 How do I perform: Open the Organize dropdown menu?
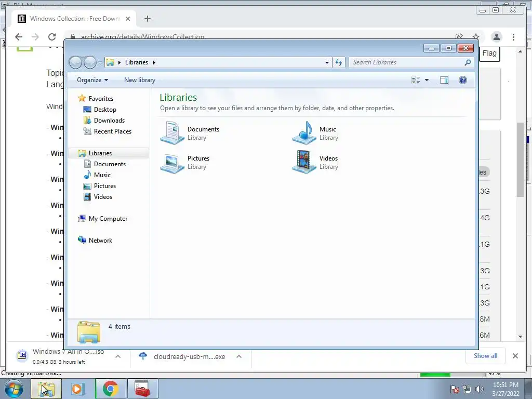92,80
